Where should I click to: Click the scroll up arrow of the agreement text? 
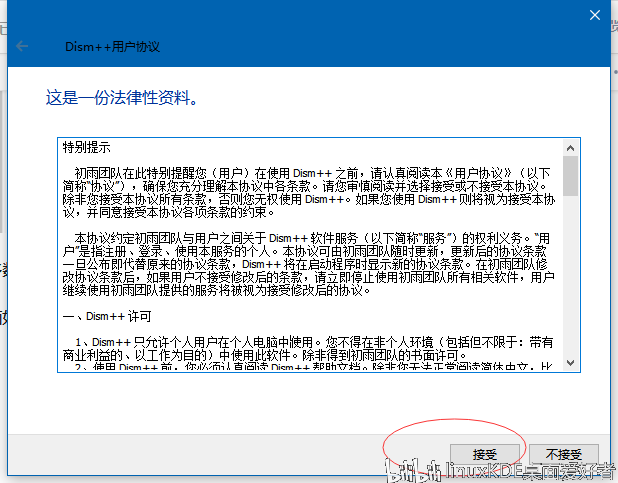(x=570, y=148)
